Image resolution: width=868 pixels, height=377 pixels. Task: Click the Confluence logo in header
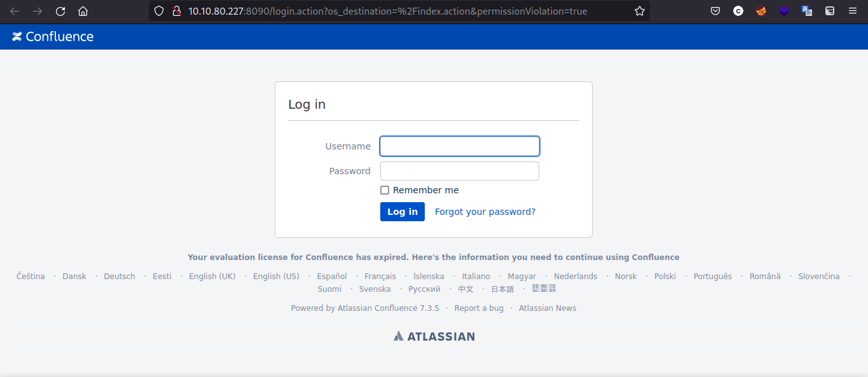click(x=53, y=37)
